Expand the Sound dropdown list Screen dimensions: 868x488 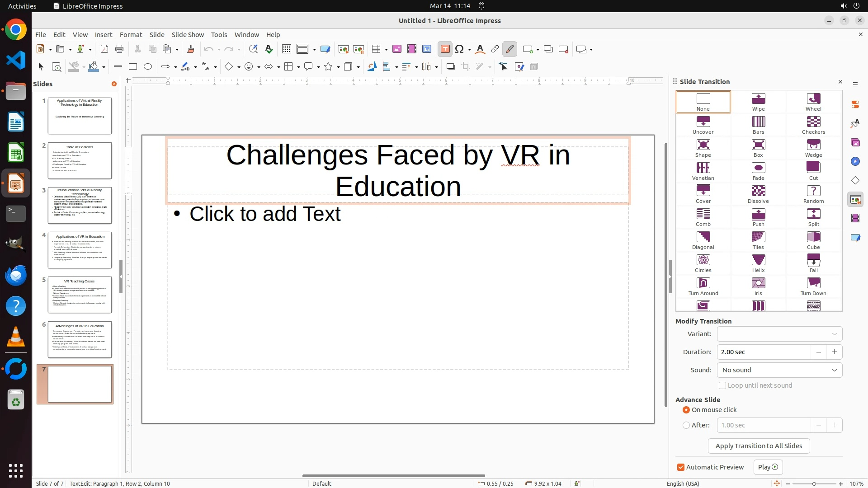[779, 370]
